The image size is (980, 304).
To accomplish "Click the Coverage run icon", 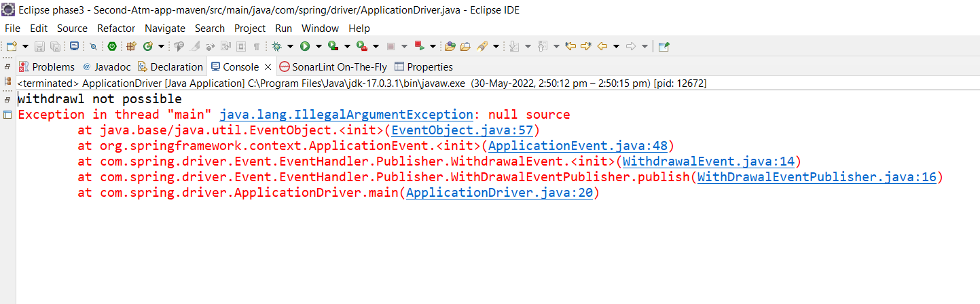I will tap(333, 46).
